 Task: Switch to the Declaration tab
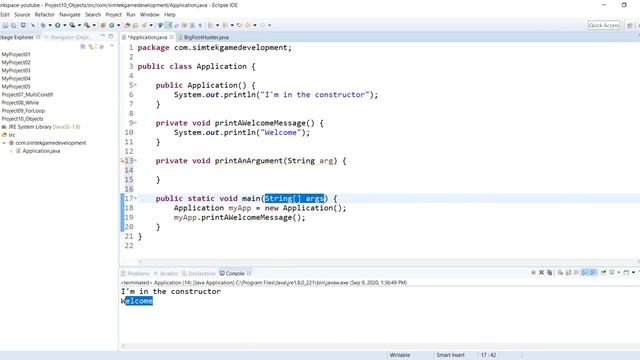tap(198, 273)
